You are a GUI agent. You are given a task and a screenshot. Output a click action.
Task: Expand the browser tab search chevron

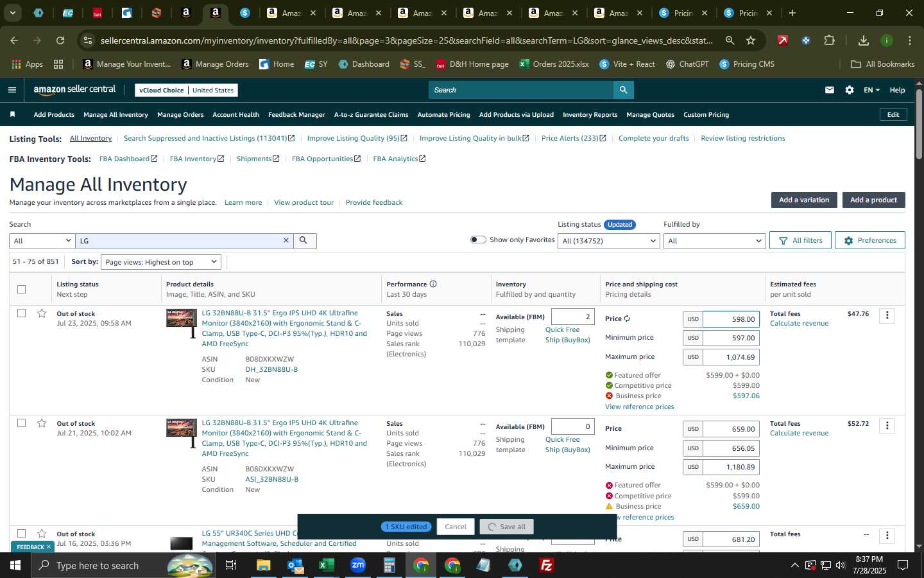(12, 13)
